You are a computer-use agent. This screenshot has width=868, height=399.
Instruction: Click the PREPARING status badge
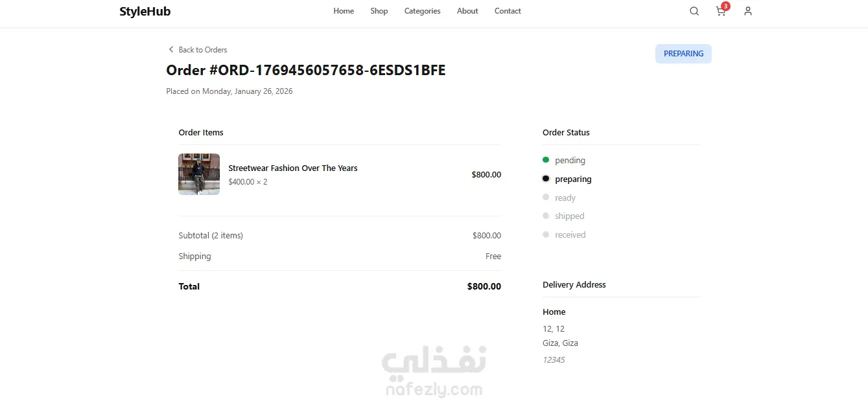tap(683, 54)
